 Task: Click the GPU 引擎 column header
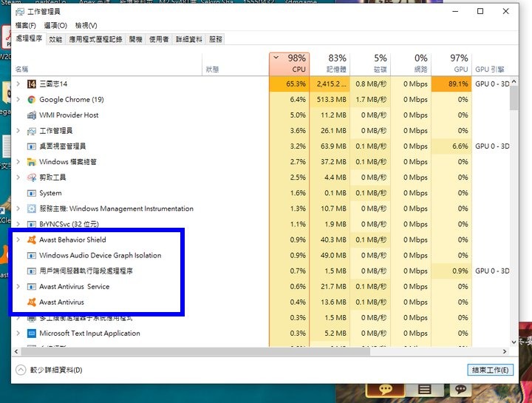pyautogui.click(x=491, y=64)
